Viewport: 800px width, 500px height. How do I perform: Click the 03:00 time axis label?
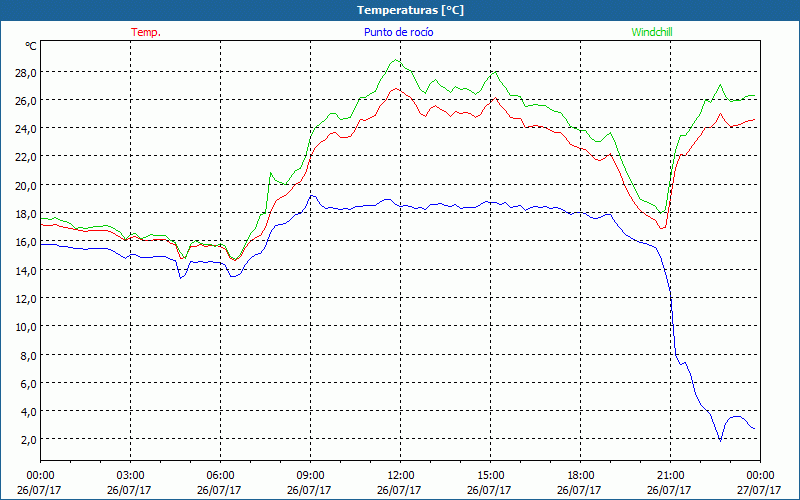click(x=130, y=476)
